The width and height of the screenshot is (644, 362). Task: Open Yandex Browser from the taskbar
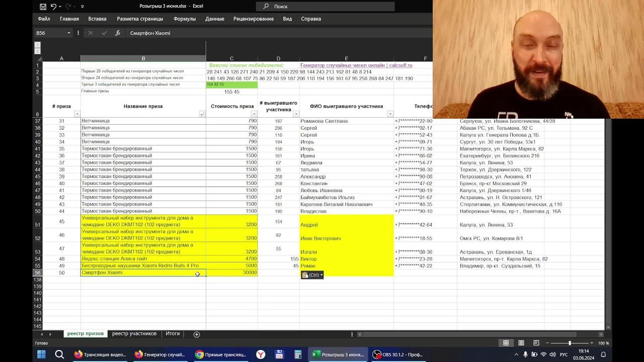261,354
